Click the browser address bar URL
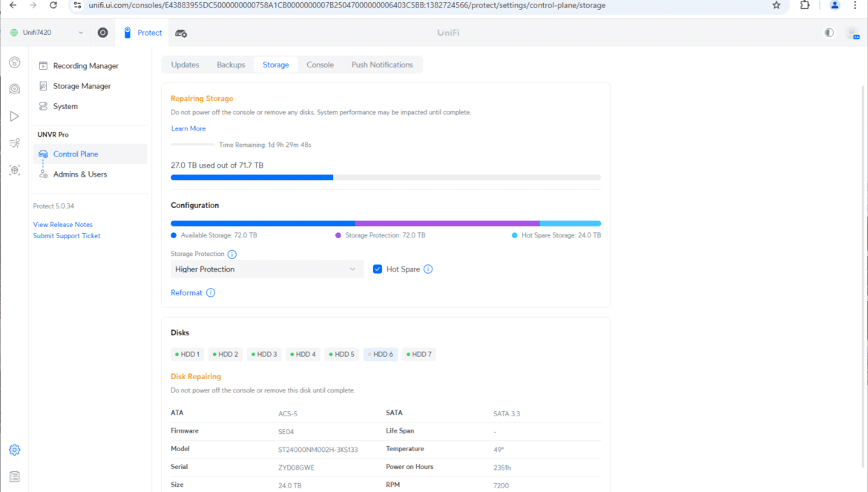Image resolution: width=868 pixels, height=492 pixels. (347, 5)
